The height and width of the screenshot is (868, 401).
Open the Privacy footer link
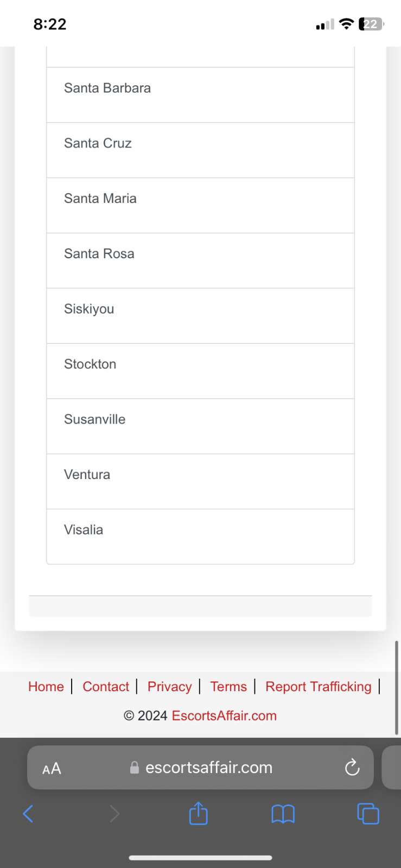click(x=170, y=686)
